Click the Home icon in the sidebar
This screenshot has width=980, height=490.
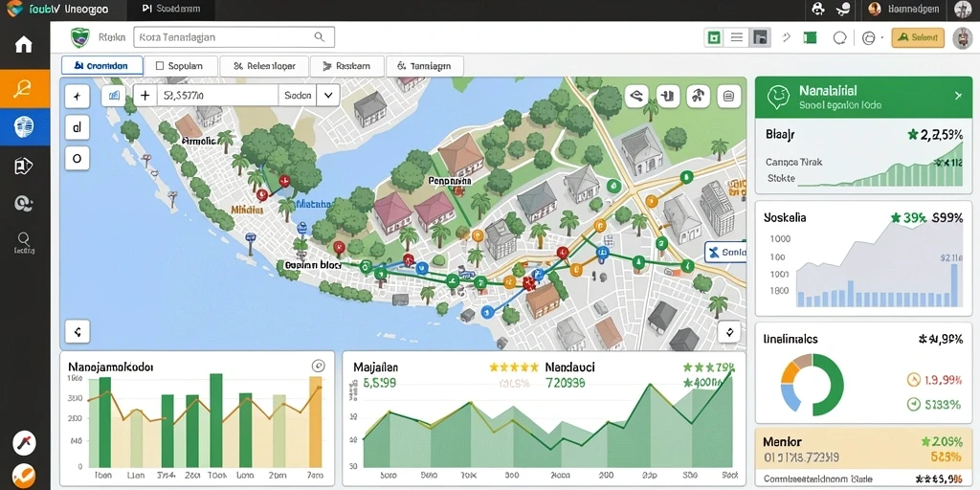tap(24, 44)
